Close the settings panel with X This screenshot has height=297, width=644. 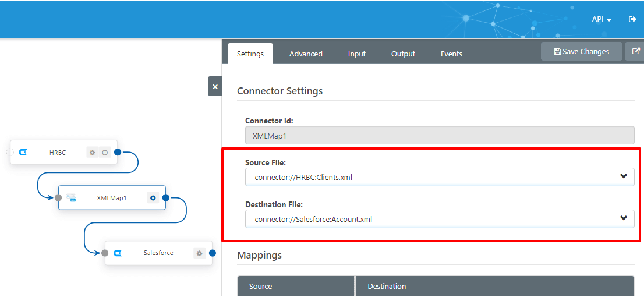coord(215,86)
